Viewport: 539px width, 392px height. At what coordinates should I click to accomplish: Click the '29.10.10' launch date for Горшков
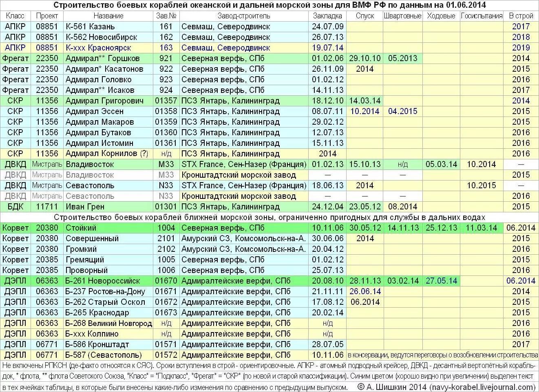(x=364, y=58)
